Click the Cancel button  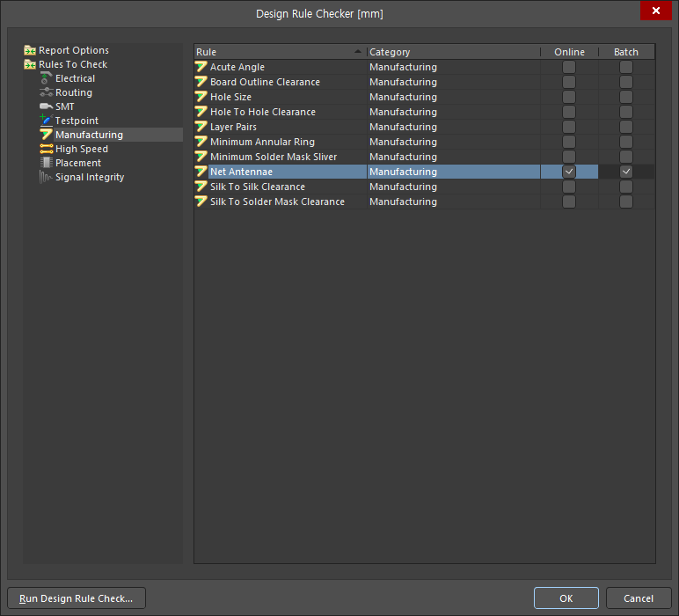(639, 598)
